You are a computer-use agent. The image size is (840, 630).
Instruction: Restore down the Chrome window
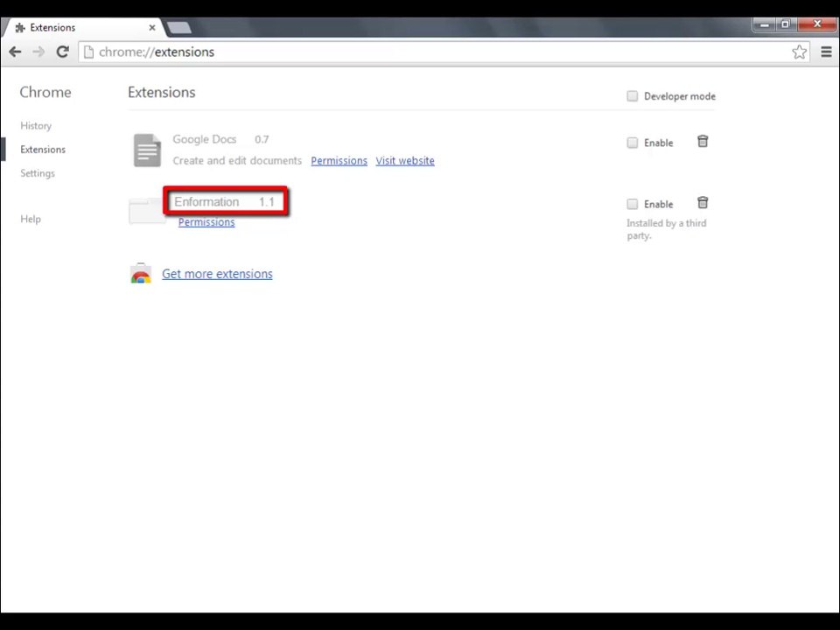[x=786, y=24]
